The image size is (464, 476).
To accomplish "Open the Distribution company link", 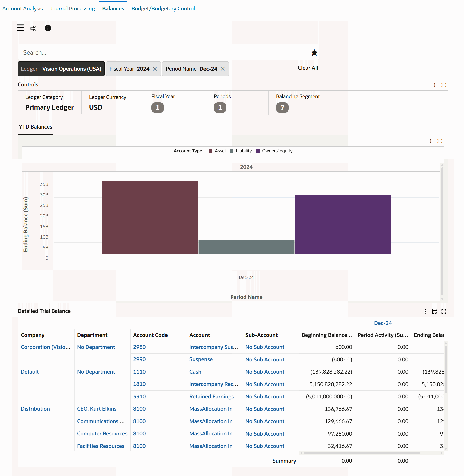I will (35, 409).
